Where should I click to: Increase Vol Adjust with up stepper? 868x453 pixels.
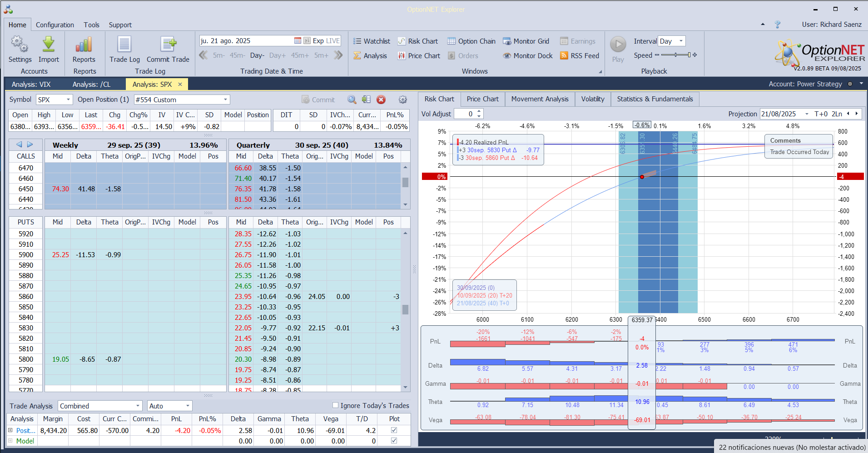479,112
